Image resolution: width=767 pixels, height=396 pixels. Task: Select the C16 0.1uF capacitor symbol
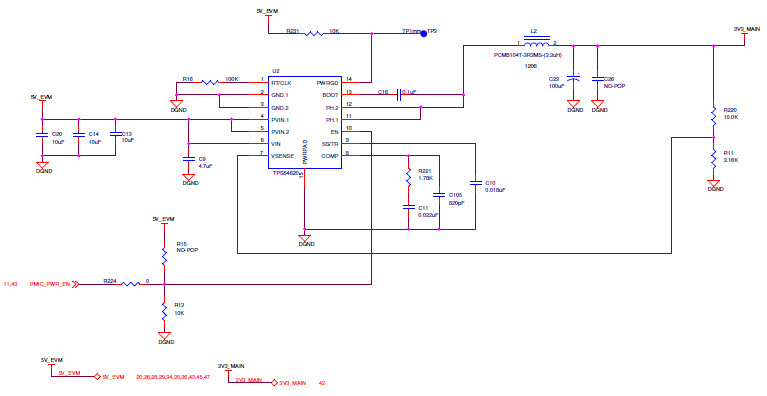click(399, 95)
